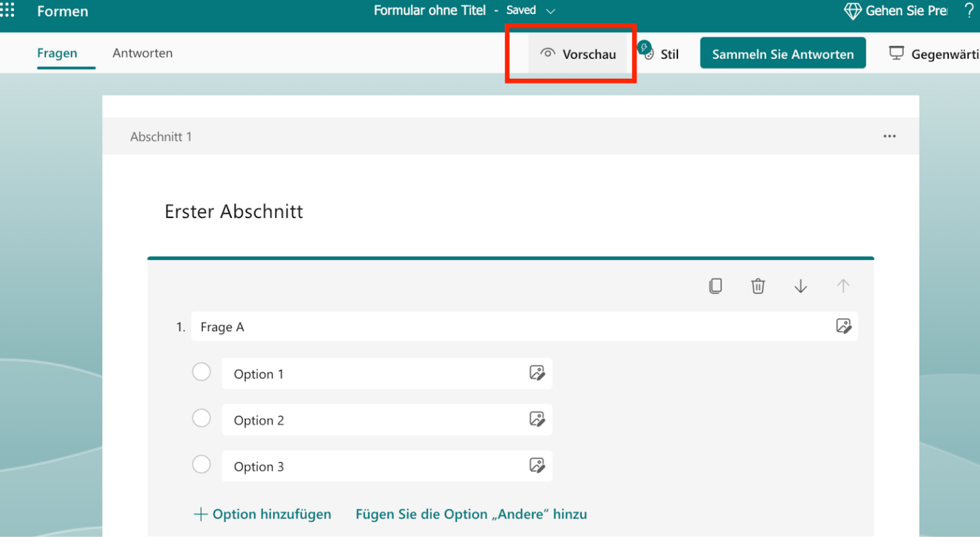The height and width of the screenshot is (537, 980).
Task: Insert an image for Frage A
Action: [x=844, y=327]
